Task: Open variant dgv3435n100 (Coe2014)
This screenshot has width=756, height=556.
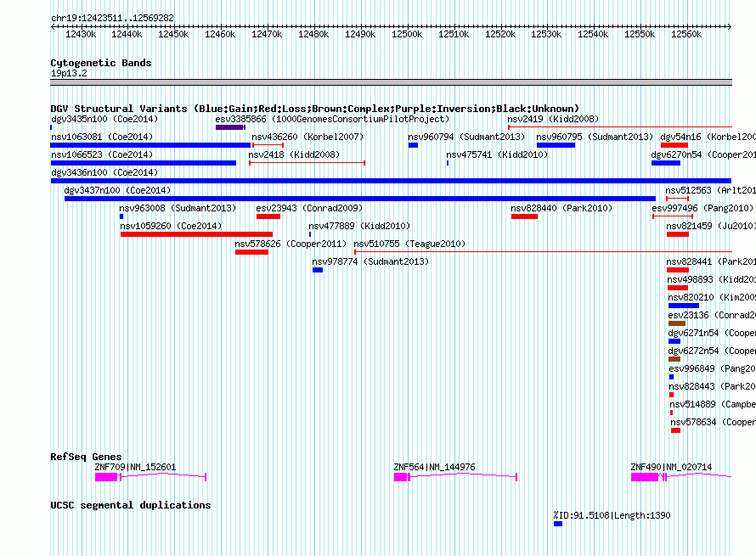Action: click(104, 119)
